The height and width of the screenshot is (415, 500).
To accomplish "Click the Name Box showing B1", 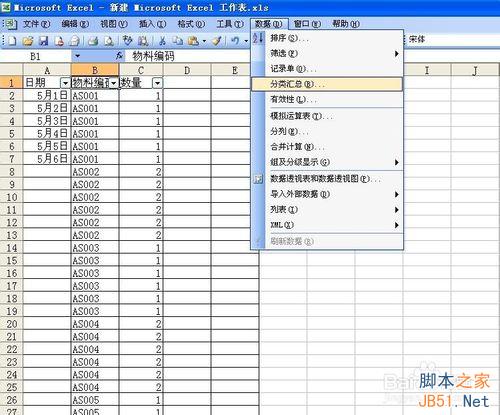I will coord(36,56).
